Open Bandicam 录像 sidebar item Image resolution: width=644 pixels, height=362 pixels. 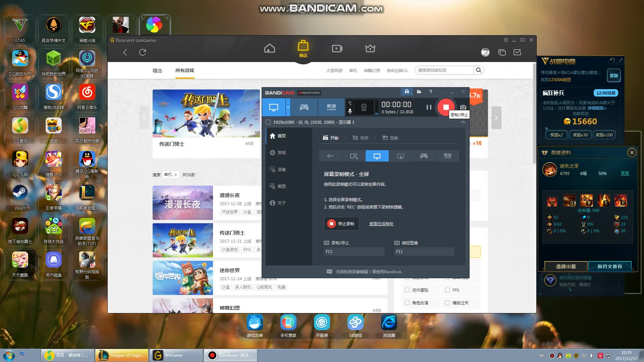[289, 169]
